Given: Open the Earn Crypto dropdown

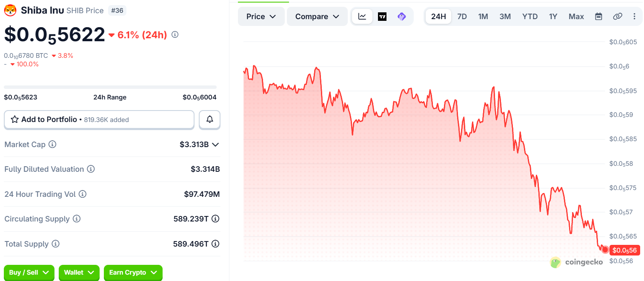Looking at the screenshot, I should pos(133,272).
